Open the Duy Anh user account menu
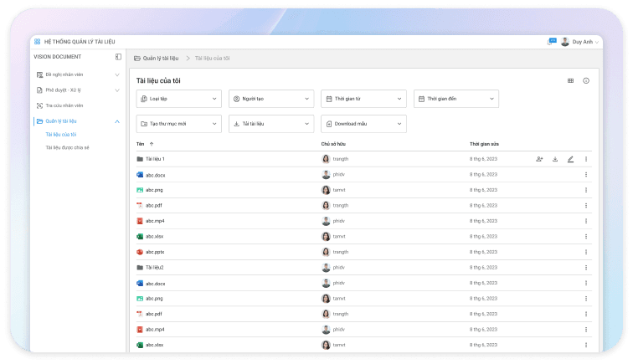This screenshot has height=364, width=633. 580,42
